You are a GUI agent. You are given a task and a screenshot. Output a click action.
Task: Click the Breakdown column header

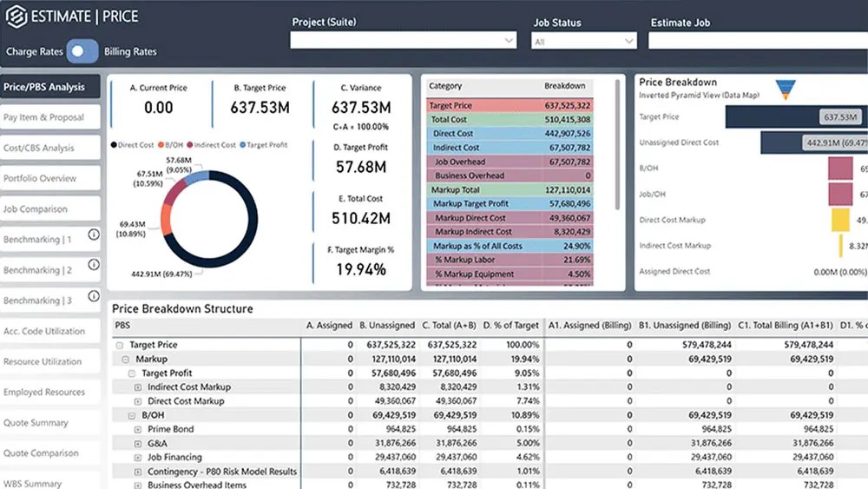point(565,86)
